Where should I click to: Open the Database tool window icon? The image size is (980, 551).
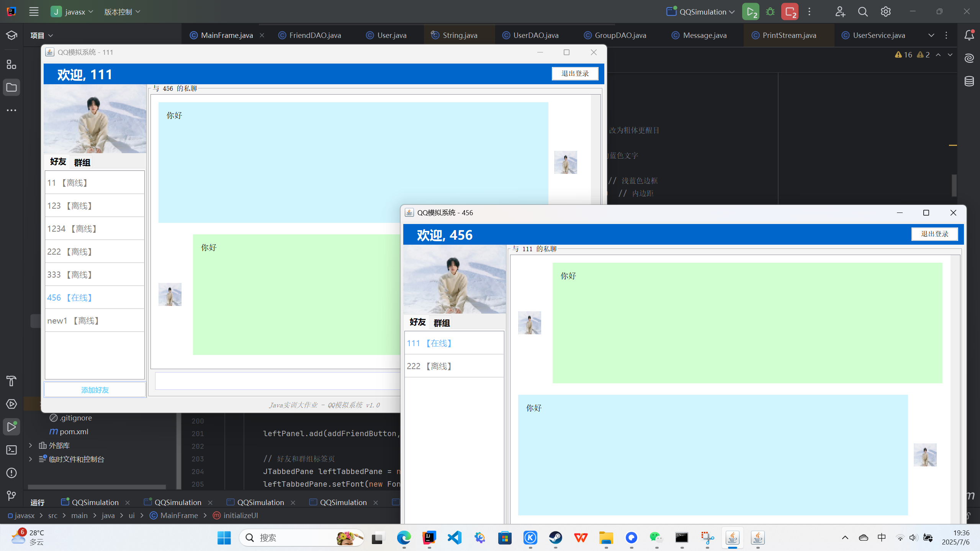(969, 81)
